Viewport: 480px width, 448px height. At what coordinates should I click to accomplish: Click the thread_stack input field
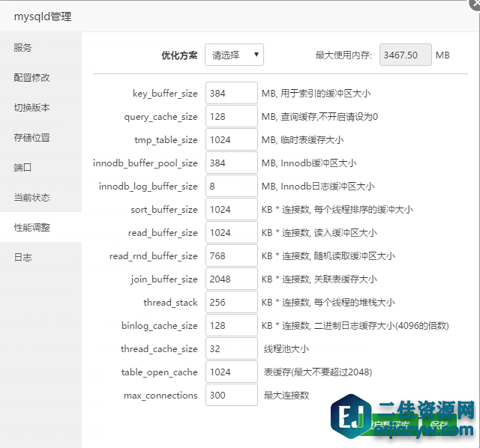pyautogui.click(x=232, y=302)
